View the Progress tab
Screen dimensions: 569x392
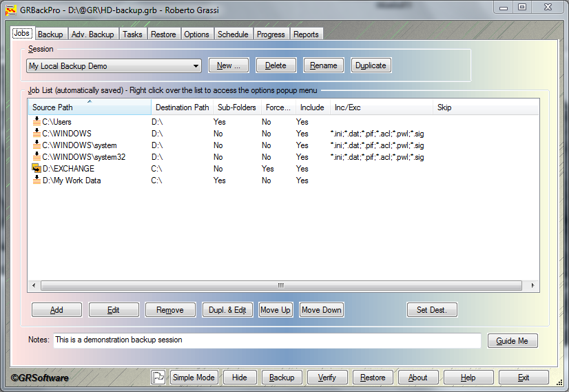[271, 34]
